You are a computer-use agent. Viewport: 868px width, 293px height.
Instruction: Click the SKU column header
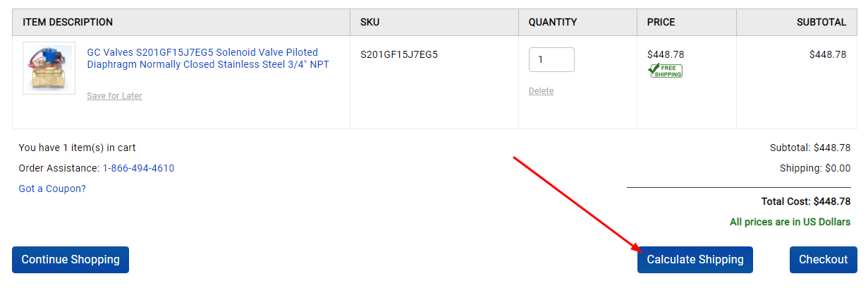tap(369, 22)
